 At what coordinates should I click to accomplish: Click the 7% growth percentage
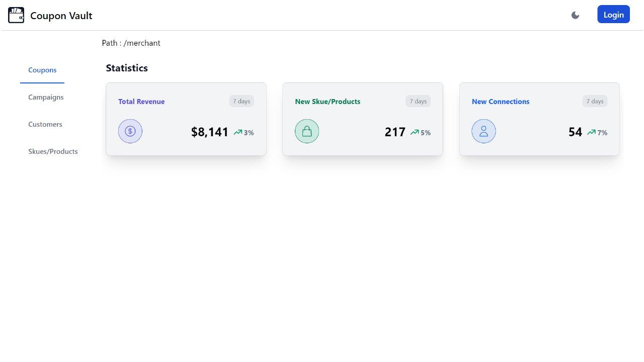click(x=602, y=133)
